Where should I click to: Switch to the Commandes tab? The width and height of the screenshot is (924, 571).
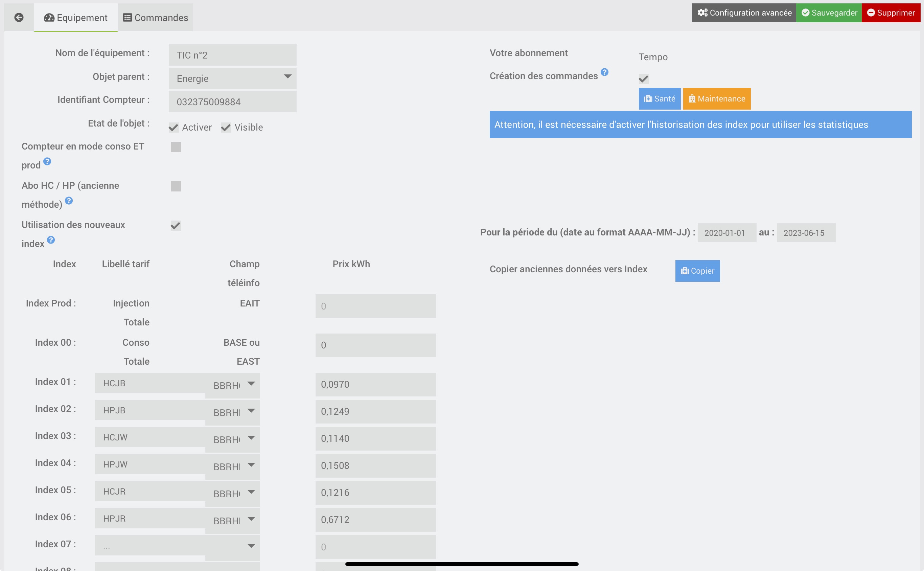click(x=156, y=18)
